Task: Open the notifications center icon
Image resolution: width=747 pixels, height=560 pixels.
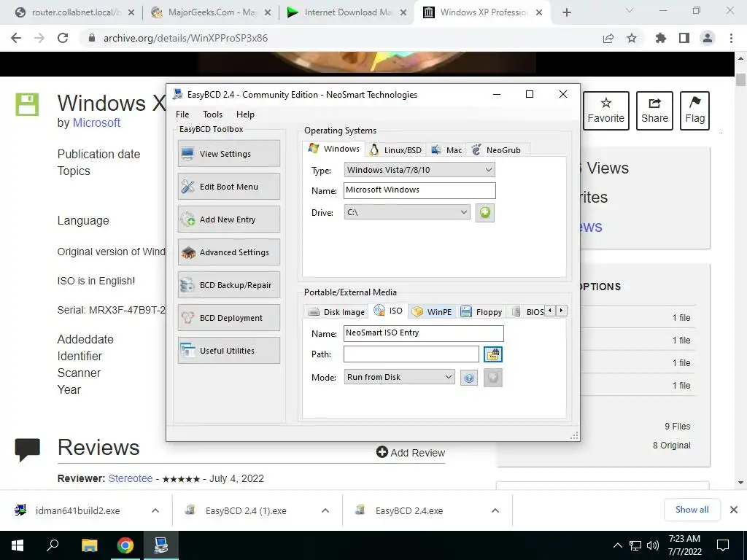Action: 723,545
